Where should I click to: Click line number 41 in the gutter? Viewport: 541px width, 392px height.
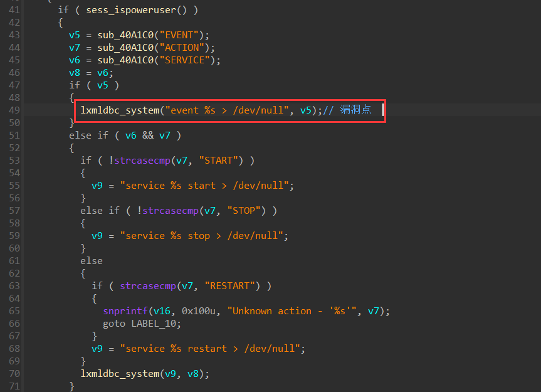pyautogui.click(x=14, y=10)
